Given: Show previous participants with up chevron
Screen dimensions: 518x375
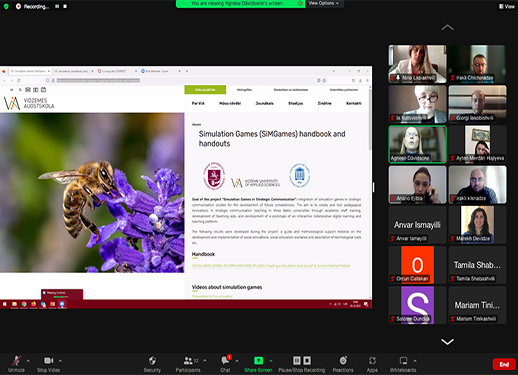Looking at the screenshot, I should (x=447, y=28).
